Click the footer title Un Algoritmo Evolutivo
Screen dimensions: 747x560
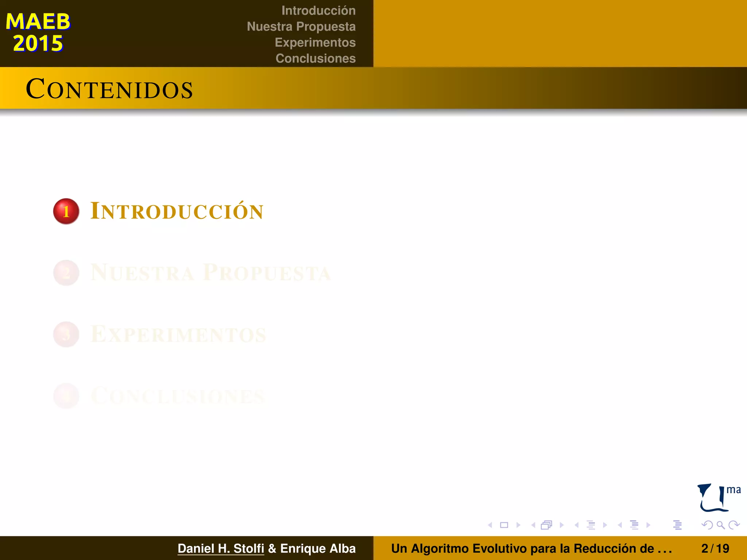(531, 548)
